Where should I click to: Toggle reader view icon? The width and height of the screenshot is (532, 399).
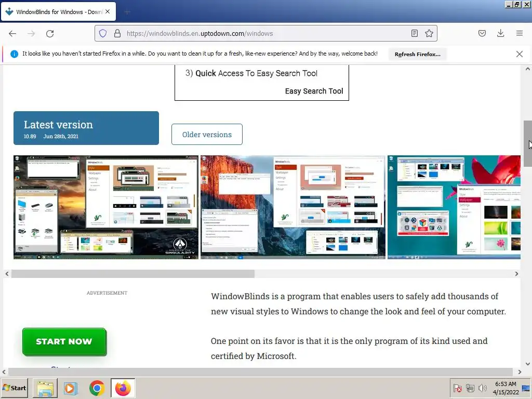point(414,33)
